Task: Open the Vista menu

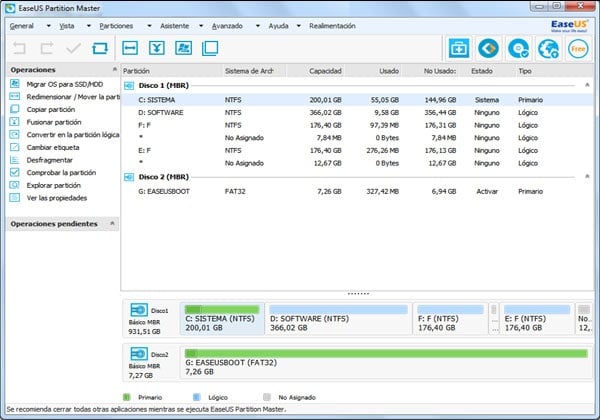Action: pyautogui.click(x=67, y=26)
